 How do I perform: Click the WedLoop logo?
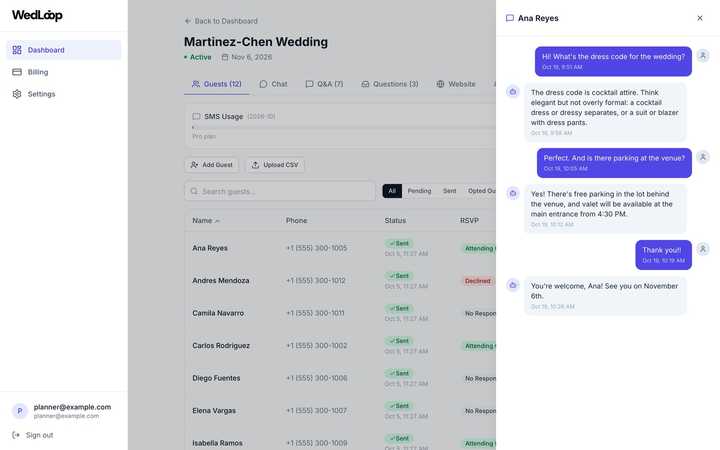pyautogui.click(x=37, y=15)
